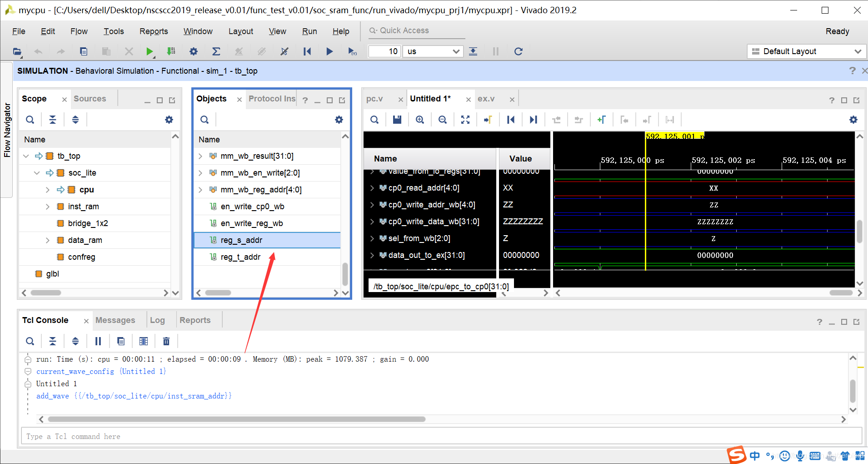Select the confreg scope item

(81, 257)
